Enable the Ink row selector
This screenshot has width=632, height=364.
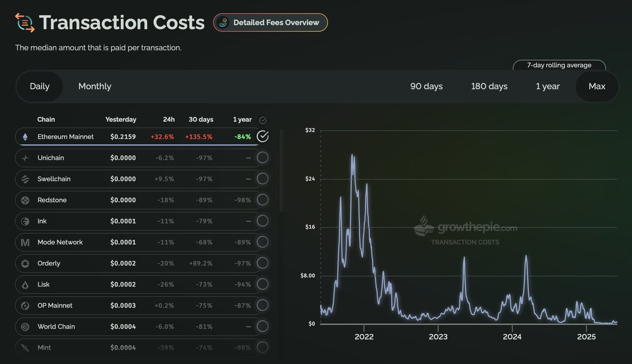pyautogui.click(x=262, y=221)
